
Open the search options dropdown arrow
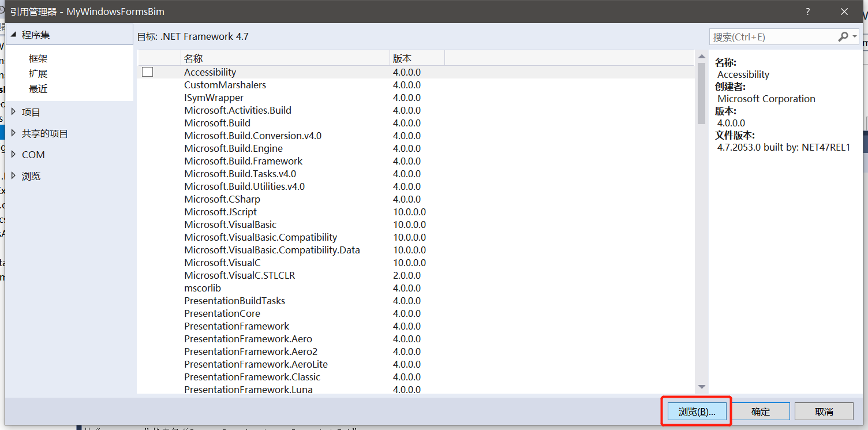(x=853, y=36)
